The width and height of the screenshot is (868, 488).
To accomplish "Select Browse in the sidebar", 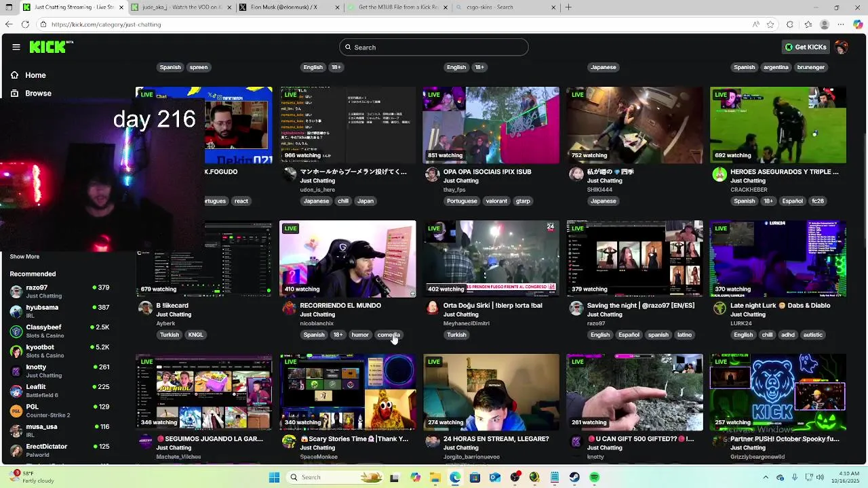I will [38, 94].
